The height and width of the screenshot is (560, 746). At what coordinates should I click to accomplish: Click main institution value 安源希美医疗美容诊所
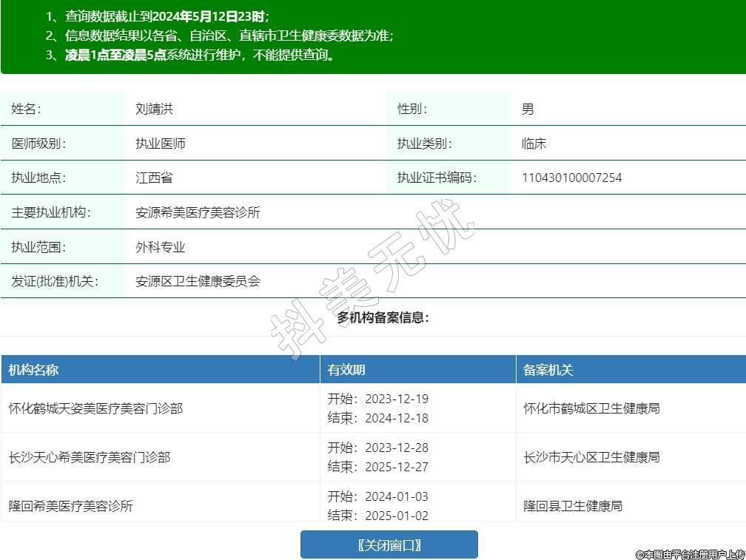tap(198, 212)
